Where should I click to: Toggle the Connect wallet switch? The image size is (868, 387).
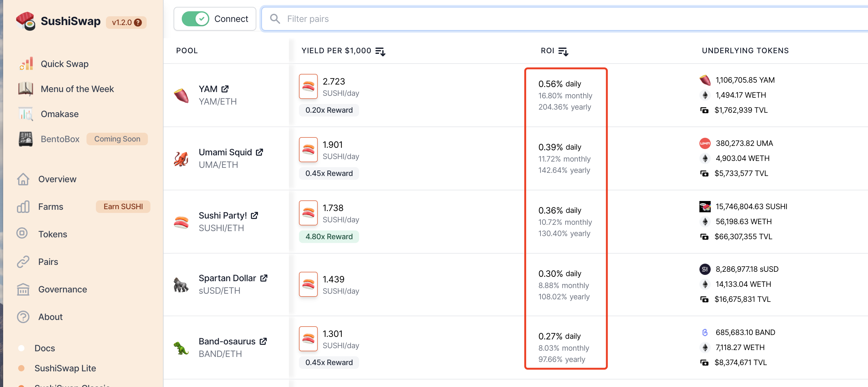point(195,19)
